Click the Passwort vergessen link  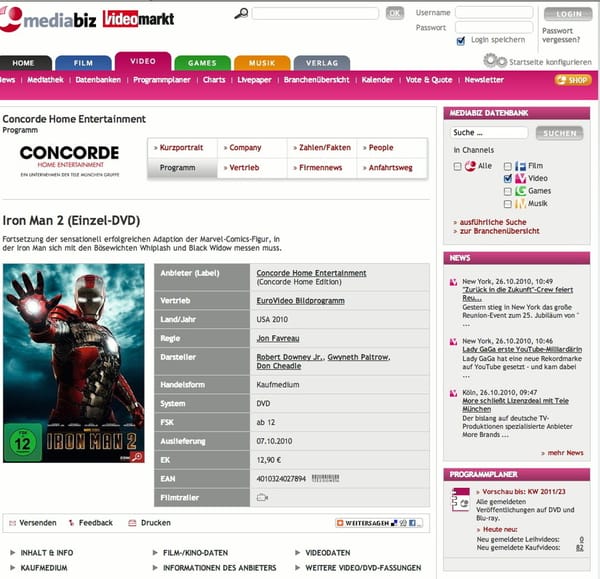pyautogui.click(x=561, y=35)
